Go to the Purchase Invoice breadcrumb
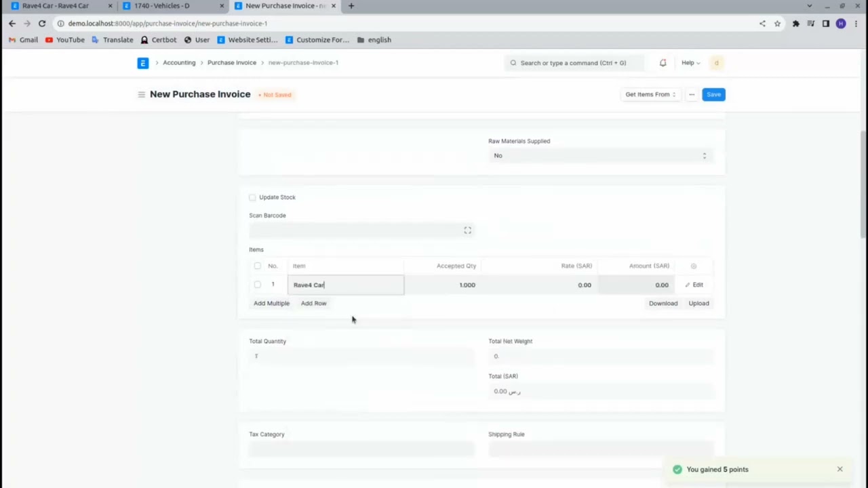868x488 pixels. (232, 62)
